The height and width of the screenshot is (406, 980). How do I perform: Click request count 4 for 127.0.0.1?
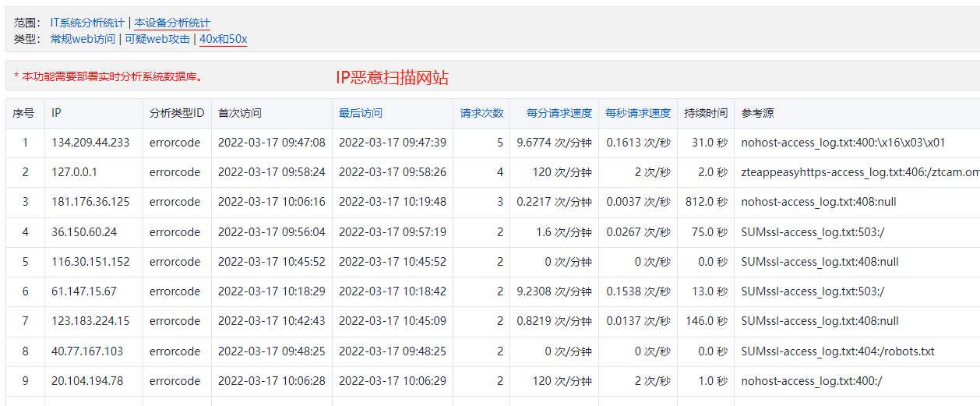pos(500,172)
